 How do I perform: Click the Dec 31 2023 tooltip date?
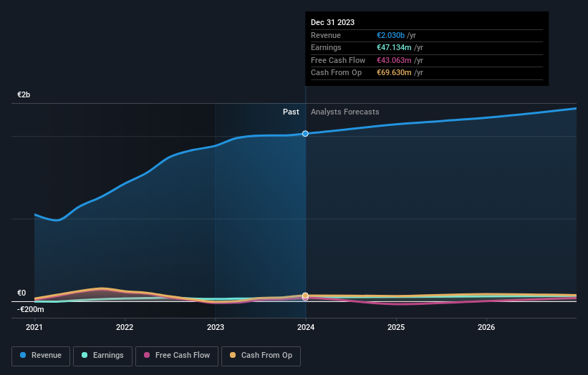332,22
